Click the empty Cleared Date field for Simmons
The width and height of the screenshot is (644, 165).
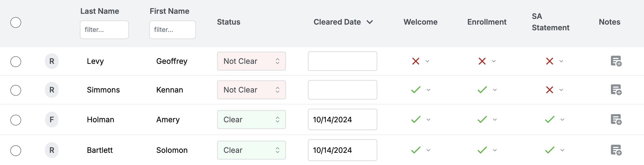pyautogui.click(x=342, y=90)
